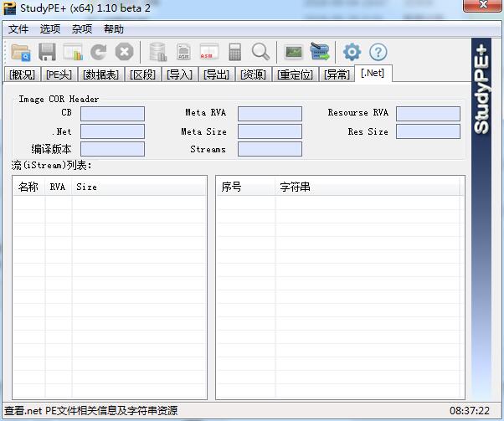Screen dimensions: 504x421
Task: Click the status bar clock 08:37:22
Action: click(x=470, y=410)
